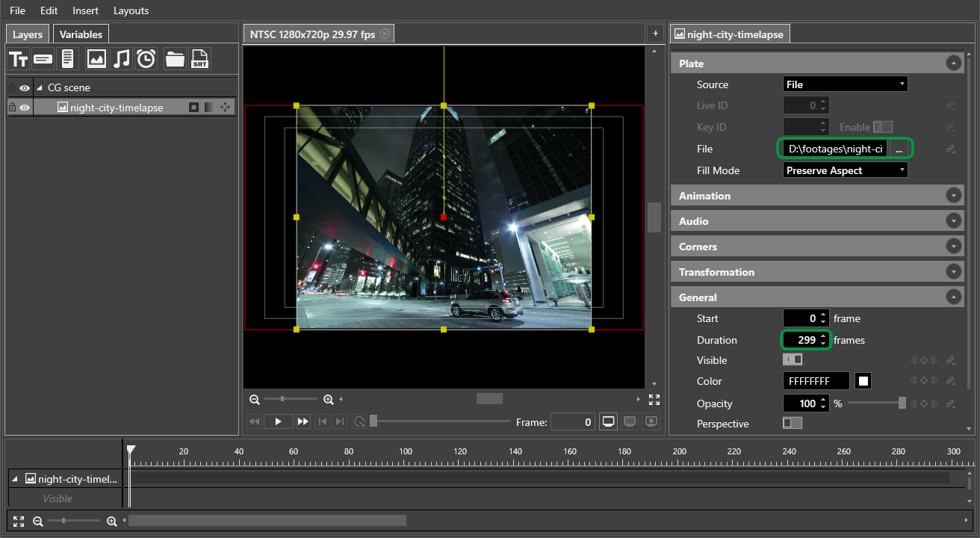This screenshot has width=980, height=538.
Task: Click the fast forward button
Action: click(x=303, y=421)
